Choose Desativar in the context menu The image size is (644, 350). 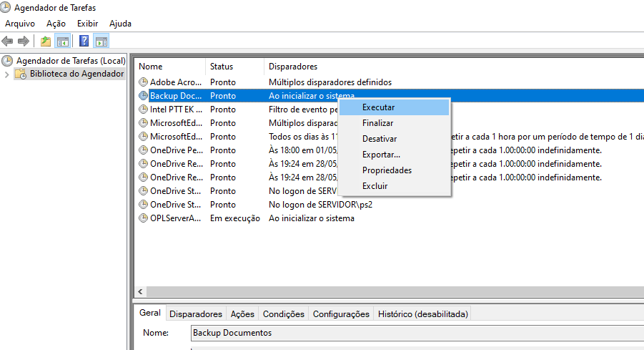(394, 139)
